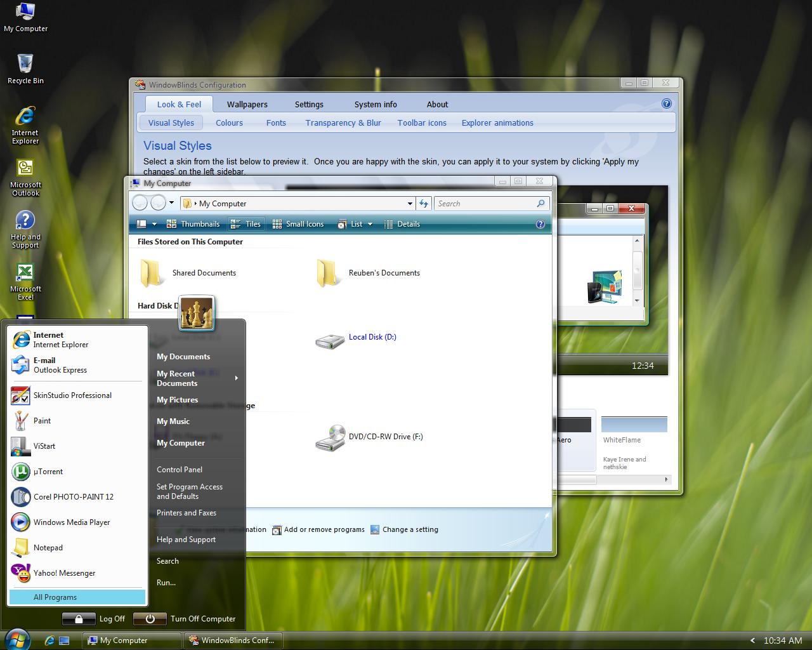Screen dimensions: 812x650
Task: Click All Programs in Start menu
Action: point(77,597)
